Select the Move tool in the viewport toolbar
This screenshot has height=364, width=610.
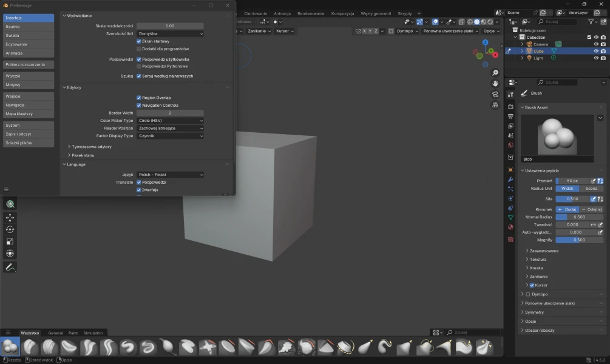10,217
